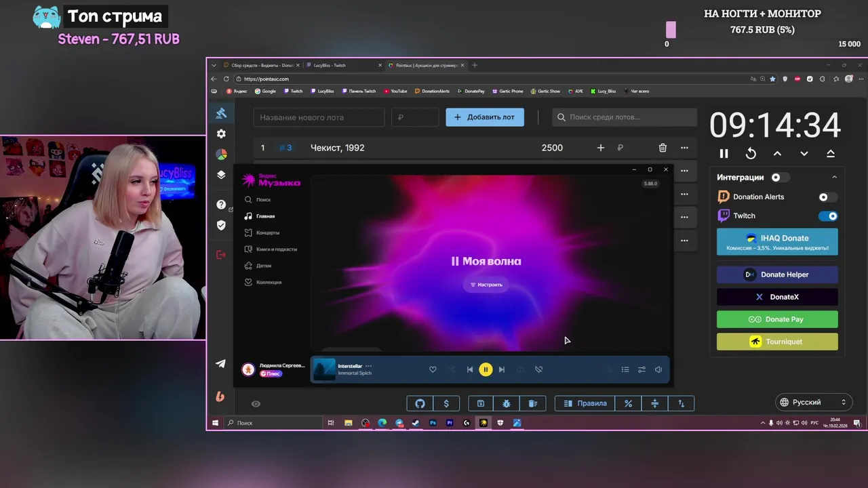The width and height of the screenshot is (868, 488).
Task: Click the timer down chevron to subtract time
Action: pyautogui.click(x=804, y=154)
